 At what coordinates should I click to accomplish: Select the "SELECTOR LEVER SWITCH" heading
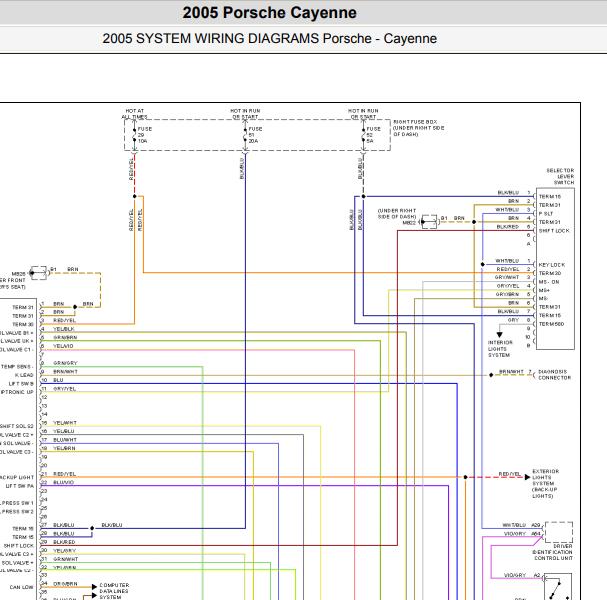560,176
